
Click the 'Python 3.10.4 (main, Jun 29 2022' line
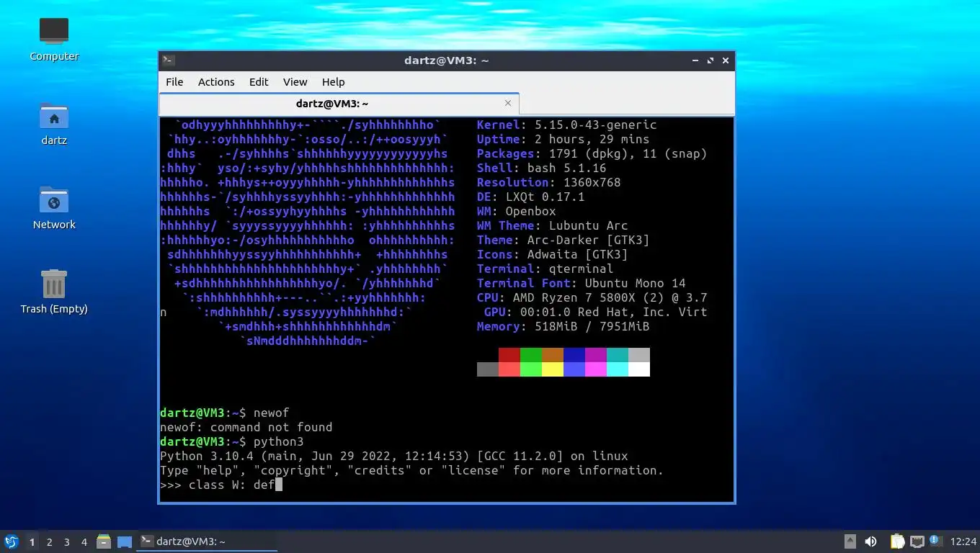[x=393, y=456]
